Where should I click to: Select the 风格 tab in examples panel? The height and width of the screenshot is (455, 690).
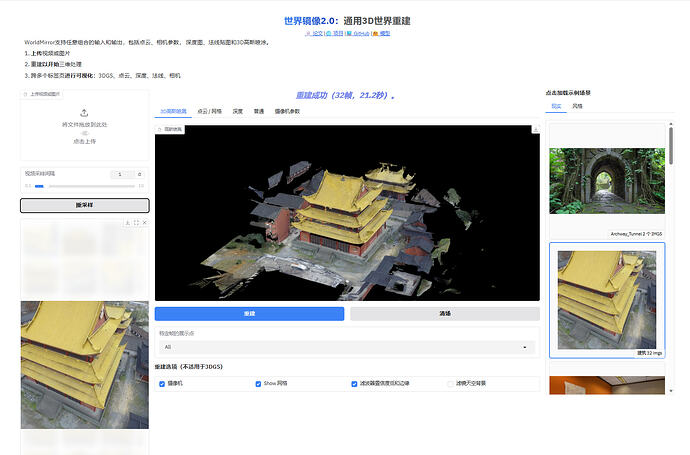pyautogui.click(x=577, y=106)
